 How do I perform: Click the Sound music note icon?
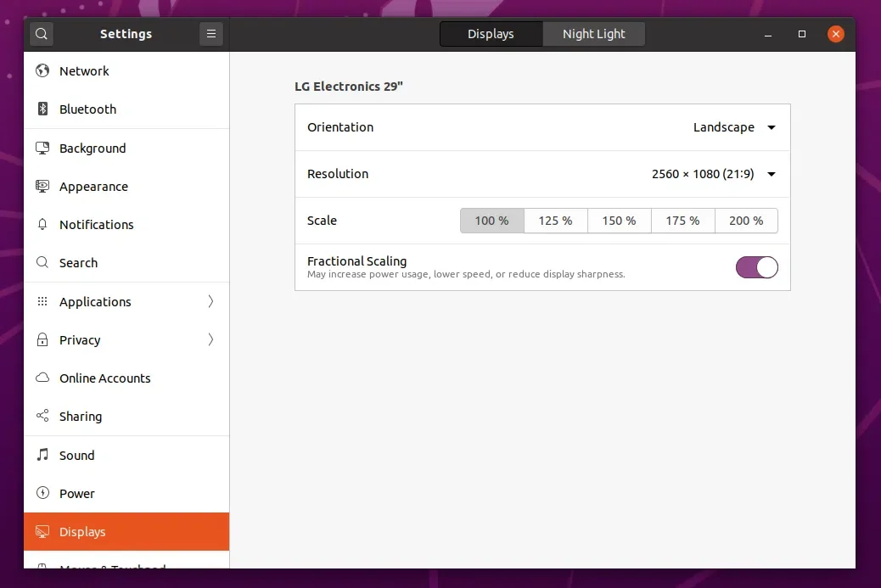coord(42,454)
